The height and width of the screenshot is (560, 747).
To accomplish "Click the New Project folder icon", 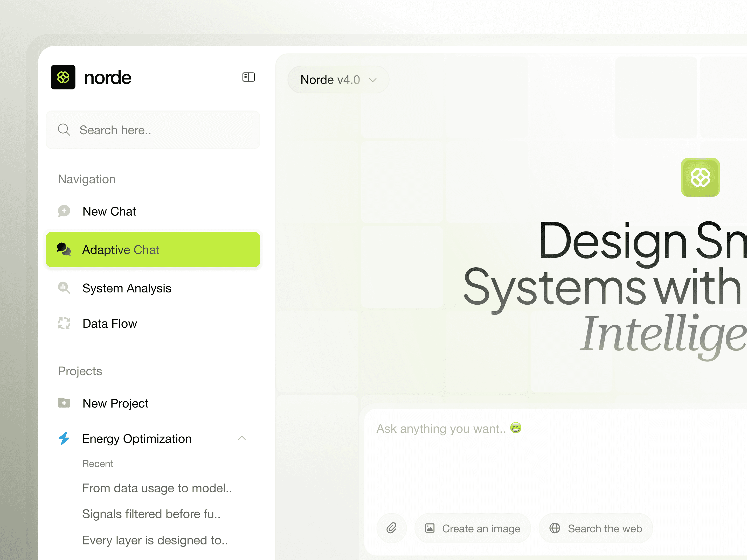I will [x=64, y=403].
